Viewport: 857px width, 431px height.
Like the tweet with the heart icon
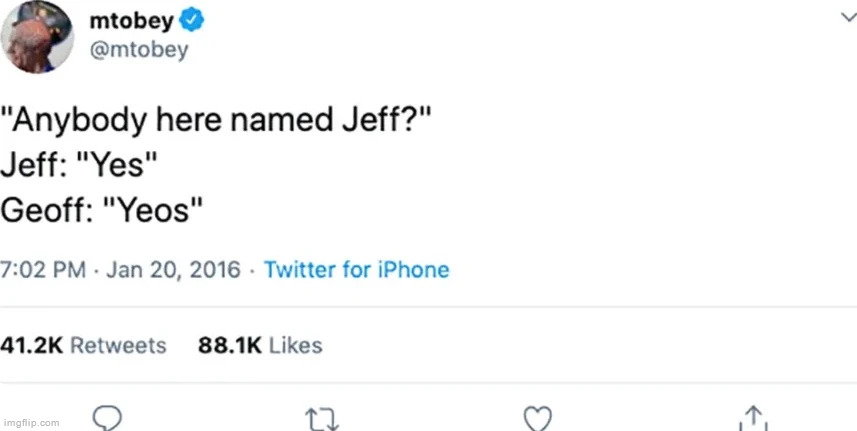click(x=538, y=417)
